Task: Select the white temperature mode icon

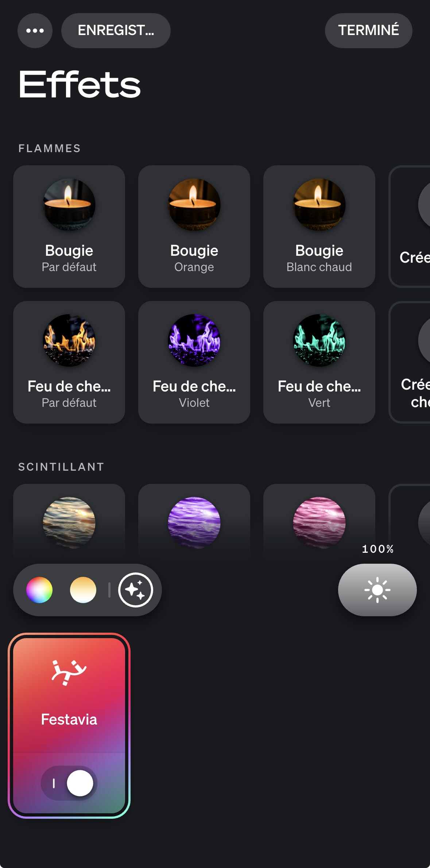Action: point(83,590)
